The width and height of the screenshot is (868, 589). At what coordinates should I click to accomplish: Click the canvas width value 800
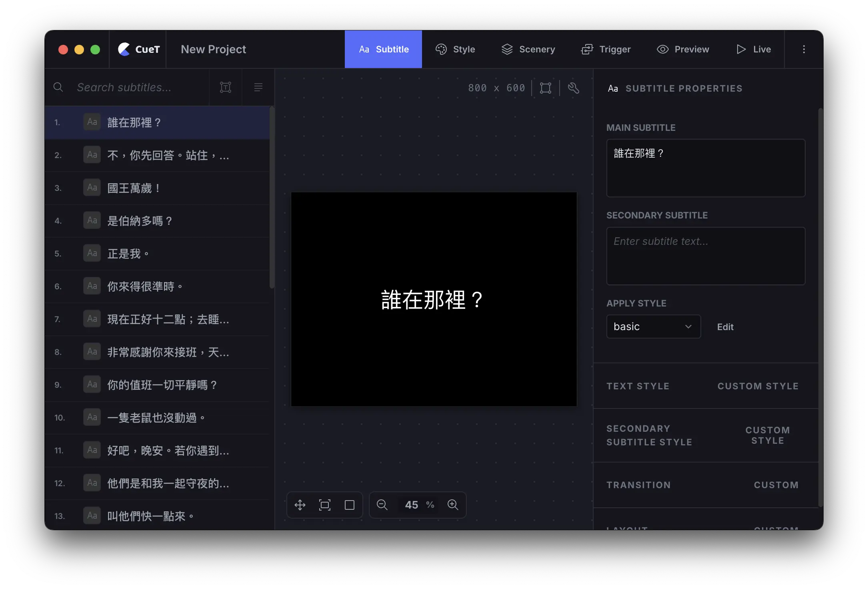coord(478,88)
